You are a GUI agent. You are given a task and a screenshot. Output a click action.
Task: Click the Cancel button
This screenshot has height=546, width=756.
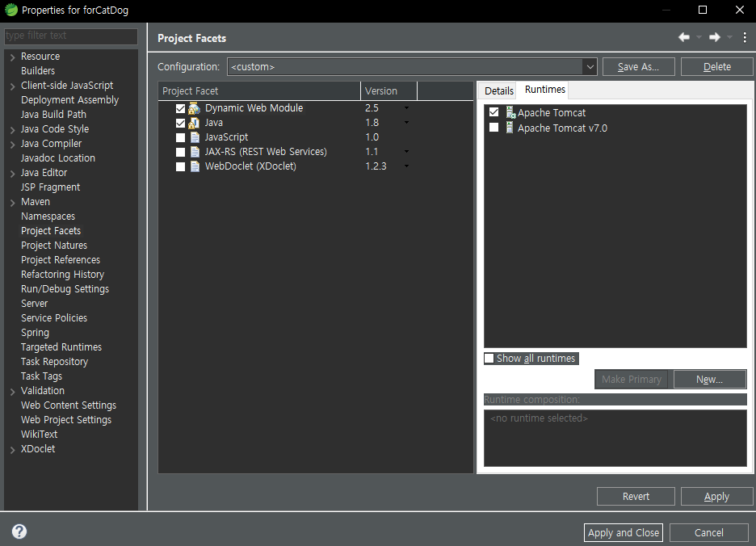point(709,532)
